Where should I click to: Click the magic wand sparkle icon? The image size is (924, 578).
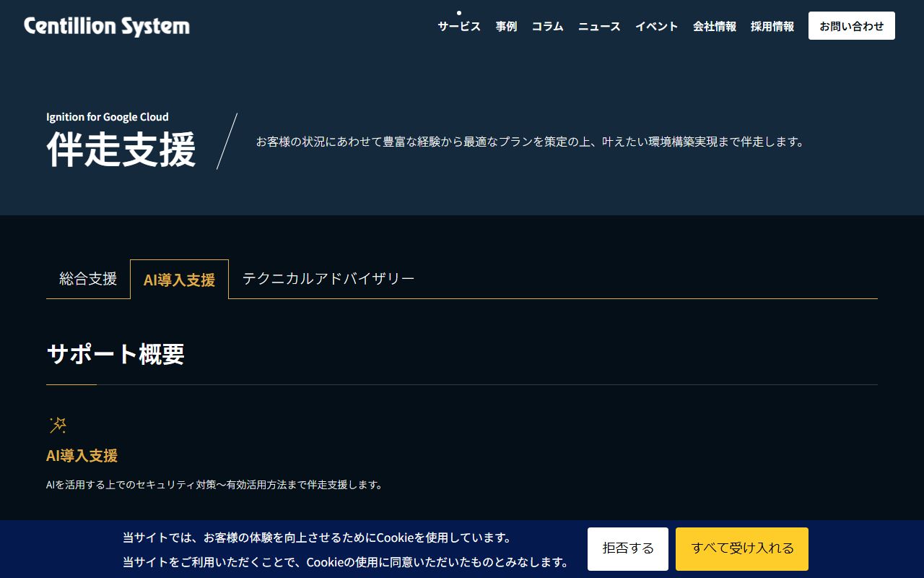pos(58,425)
